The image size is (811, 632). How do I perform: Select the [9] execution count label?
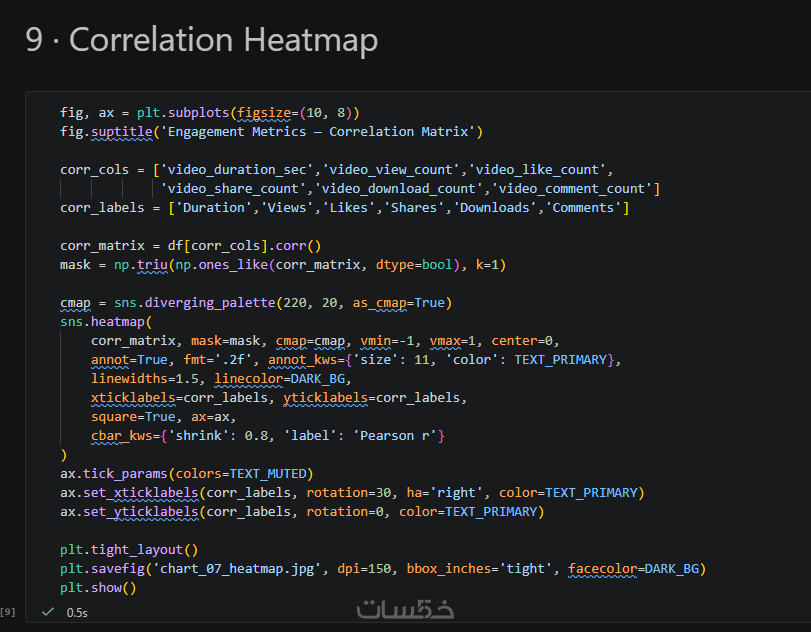click(8, 612)
